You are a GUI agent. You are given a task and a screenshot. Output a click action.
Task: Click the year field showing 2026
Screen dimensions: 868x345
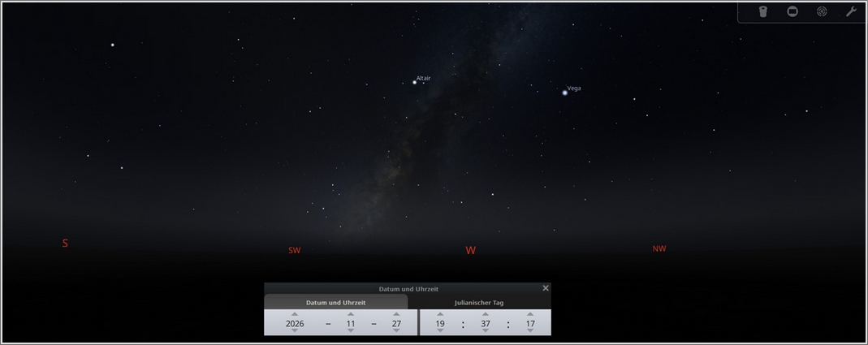295,323
